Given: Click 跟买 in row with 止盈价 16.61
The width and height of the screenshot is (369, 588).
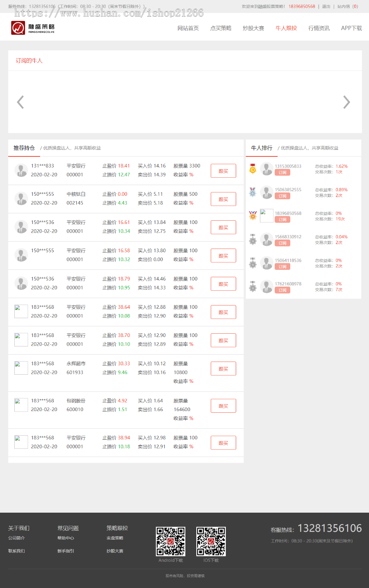Looking at the screenshot, I should click(x=223, y=227).
